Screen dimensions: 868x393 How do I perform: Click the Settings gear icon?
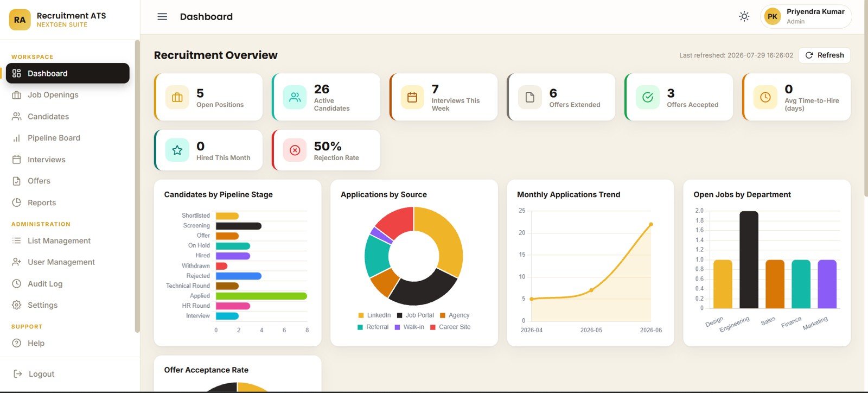(17, 305)
